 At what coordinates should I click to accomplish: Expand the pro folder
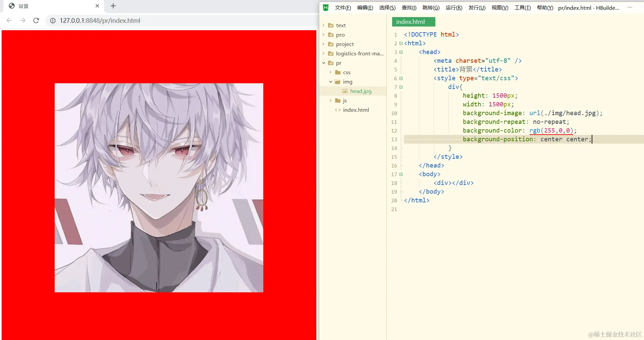point(324,35)
